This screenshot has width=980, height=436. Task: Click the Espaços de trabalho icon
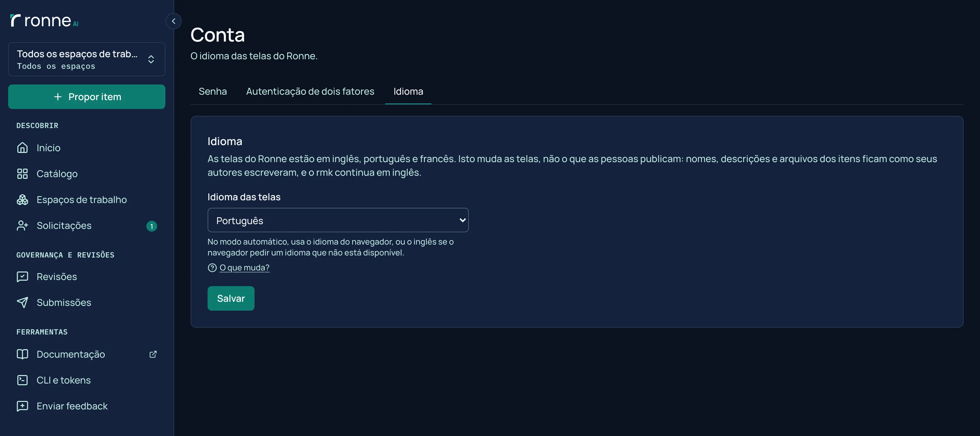(x=22, y=200)
